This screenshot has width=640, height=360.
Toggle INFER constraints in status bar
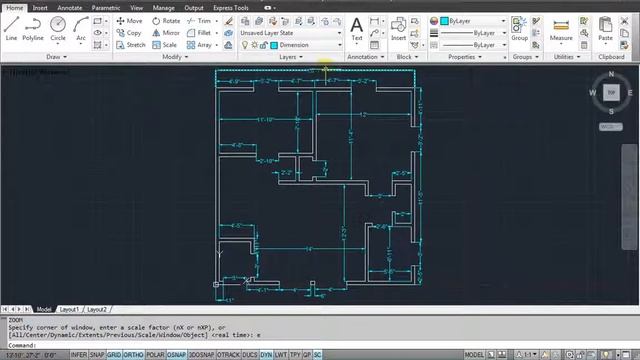tap(79, 355)
